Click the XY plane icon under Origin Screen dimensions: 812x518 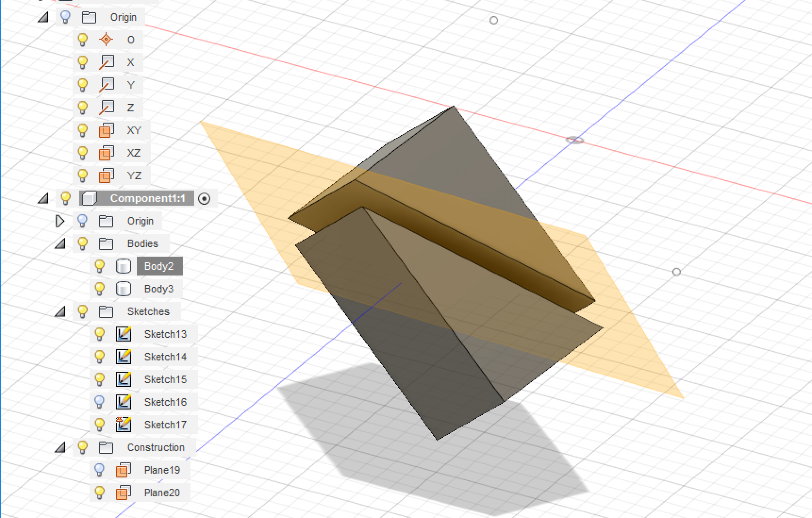pos(107,130)
